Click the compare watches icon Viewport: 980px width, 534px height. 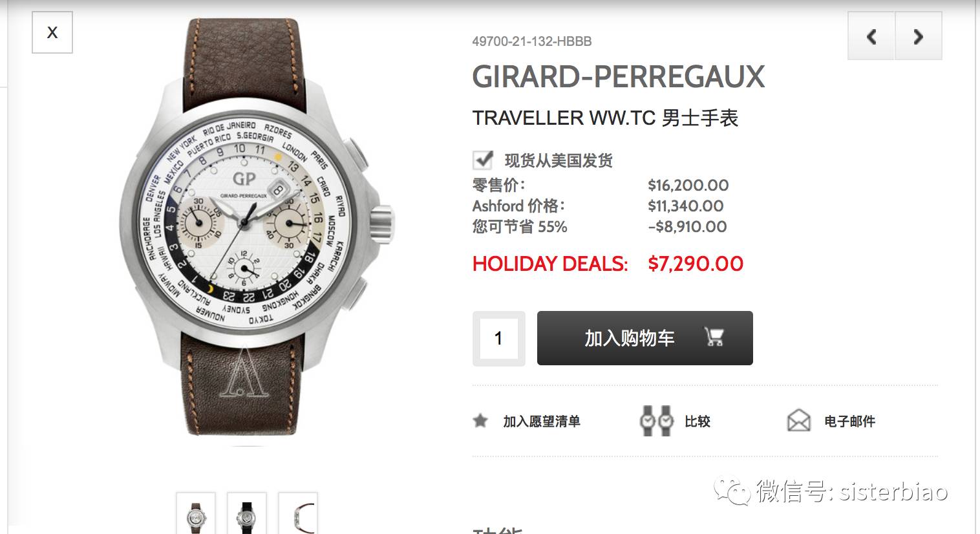coord(656,421)
